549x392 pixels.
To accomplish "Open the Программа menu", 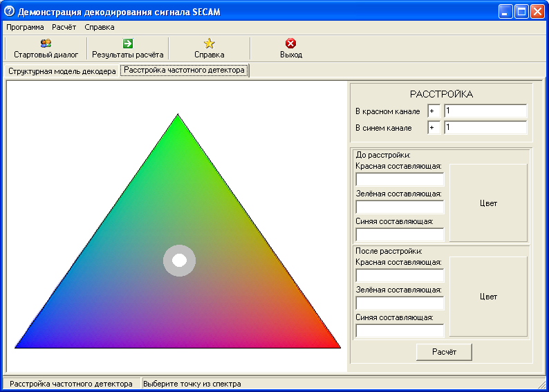I will click(x=25, y=27).
